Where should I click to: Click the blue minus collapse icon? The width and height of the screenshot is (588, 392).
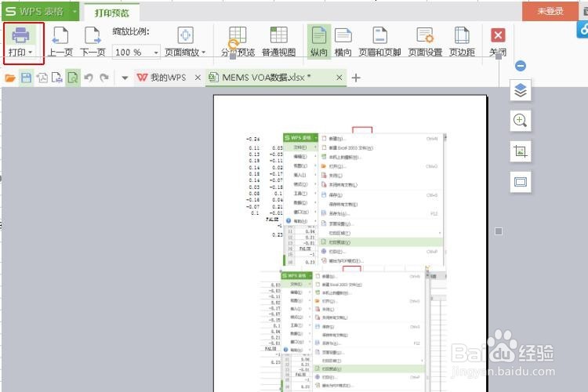[x=520, y=66]
